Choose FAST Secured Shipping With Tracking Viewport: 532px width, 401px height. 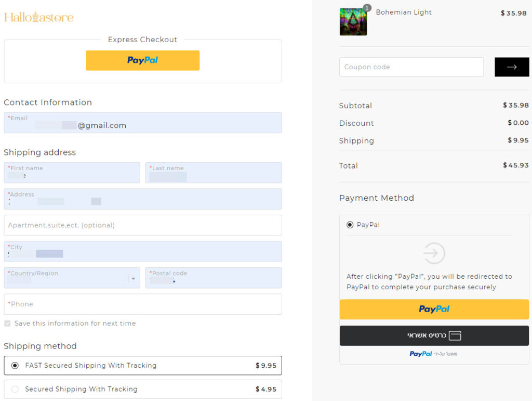coord(143,365)
